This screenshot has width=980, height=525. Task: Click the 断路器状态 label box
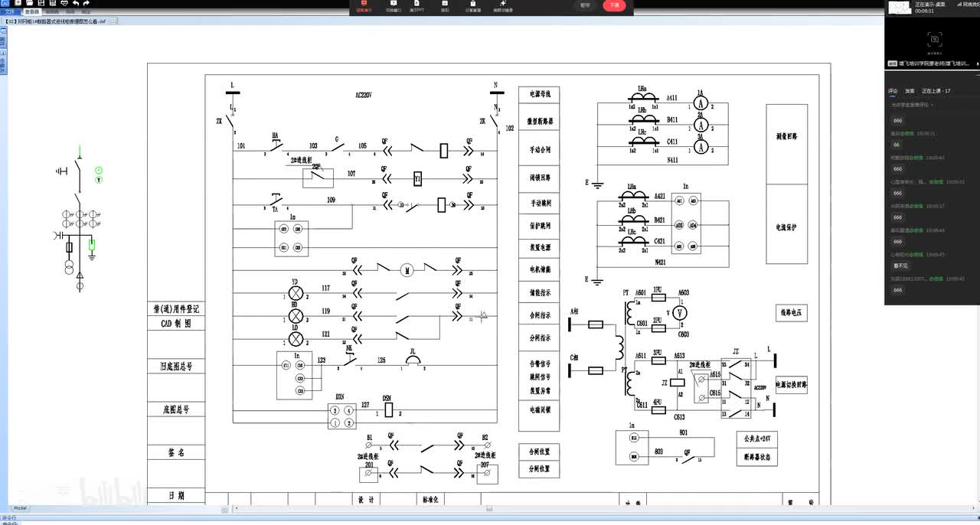click(756, 458)
